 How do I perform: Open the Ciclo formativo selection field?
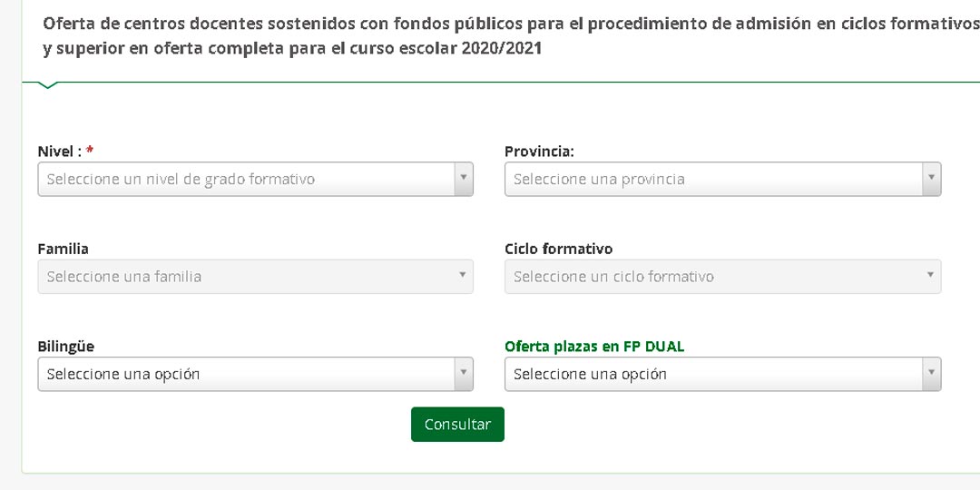(712, 277)
